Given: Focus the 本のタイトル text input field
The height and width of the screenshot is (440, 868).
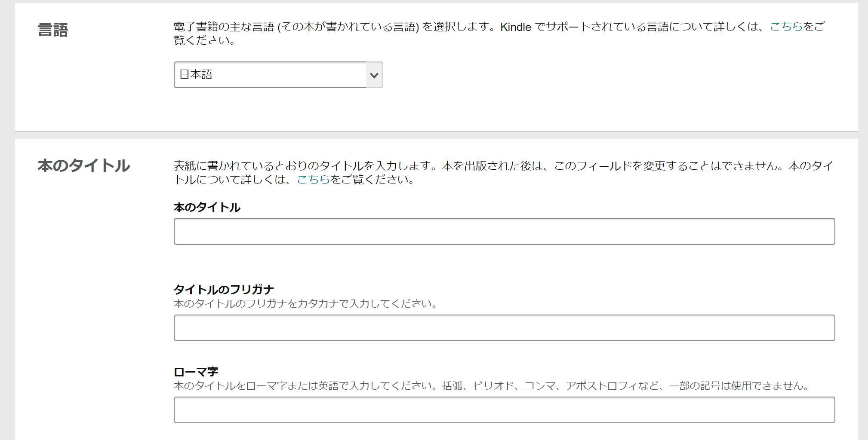Looking at the screenshot, I should click(x=504, y=231).
